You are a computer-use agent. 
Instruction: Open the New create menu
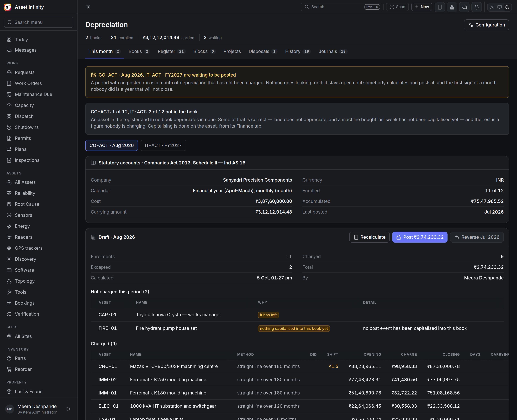pyautogui.click(x=422, y=7)
